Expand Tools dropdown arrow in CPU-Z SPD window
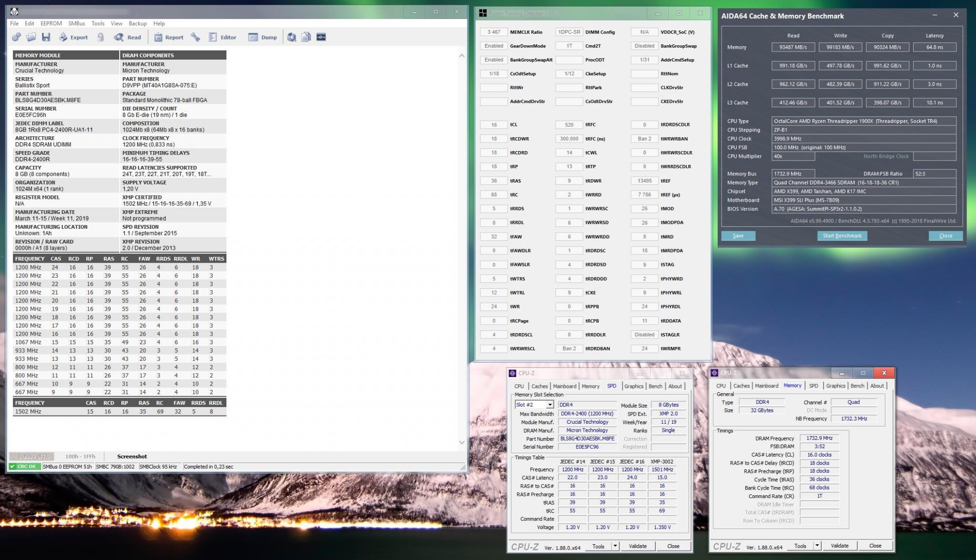Viewport: 976px width, 560px height. point(615,546)
